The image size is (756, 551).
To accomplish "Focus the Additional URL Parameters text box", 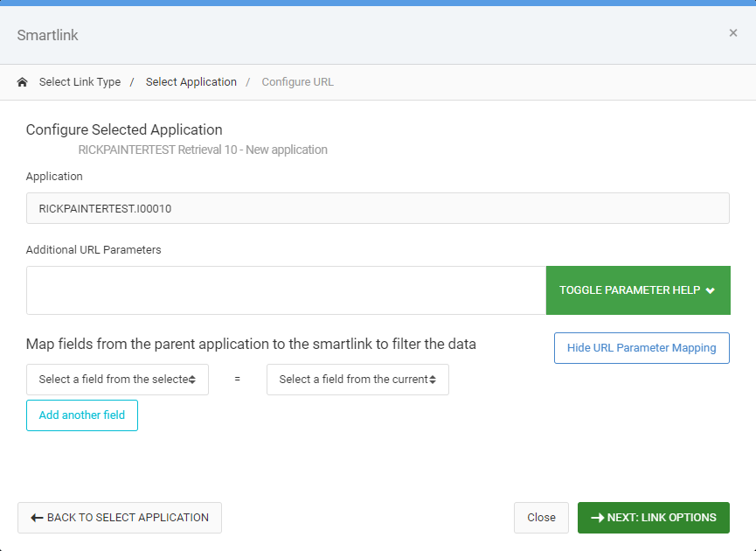I will [x=287, y=290].
